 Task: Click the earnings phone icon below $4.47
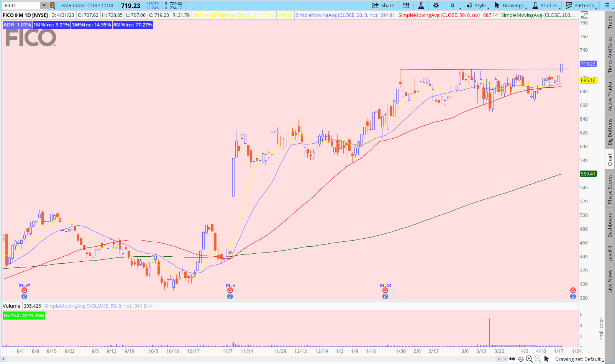click(x=25, y=290)
